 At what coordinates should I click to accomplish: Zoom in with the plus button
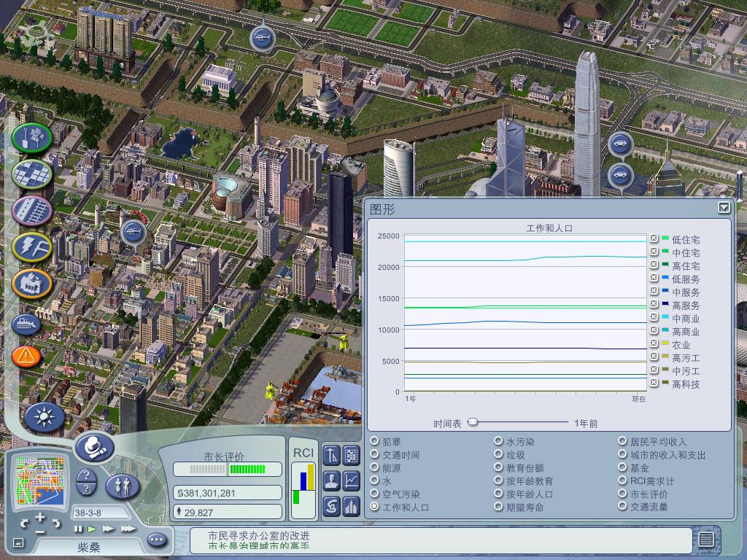tap(41, 517)
